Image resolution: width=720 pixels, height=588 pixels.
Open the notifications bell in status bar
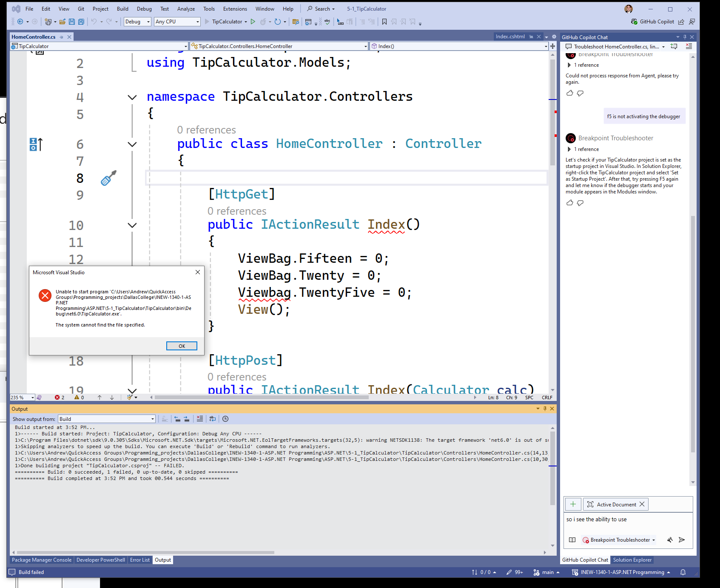coord(683,572)
